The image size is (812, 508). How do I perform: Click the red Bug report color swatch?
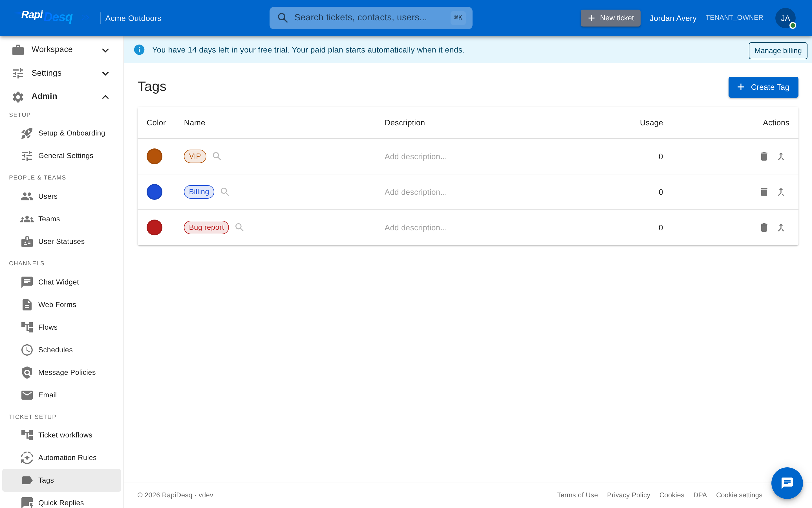pyautogui.click(x=154, y=227)
